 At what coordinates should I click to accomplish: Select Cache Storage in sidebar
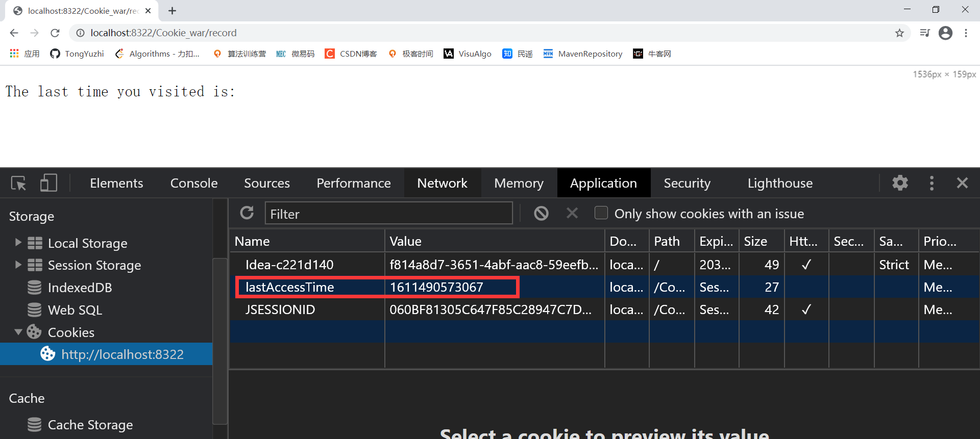coord(90,425)
